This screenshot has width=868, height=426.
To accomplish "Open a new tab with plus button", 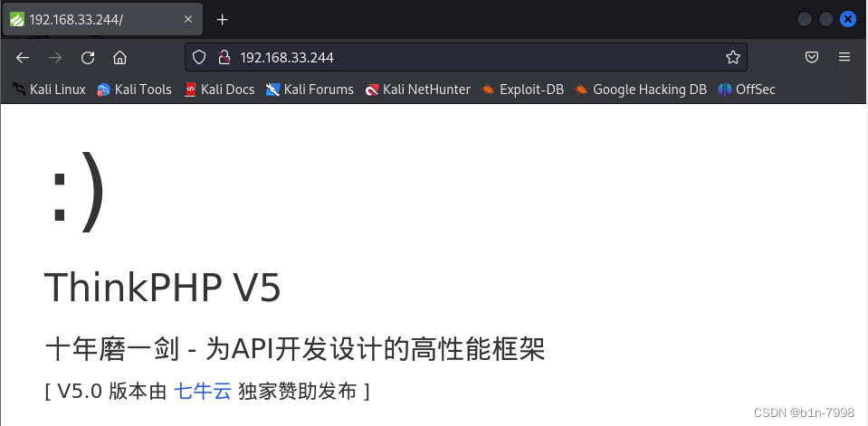I will 222,19.
